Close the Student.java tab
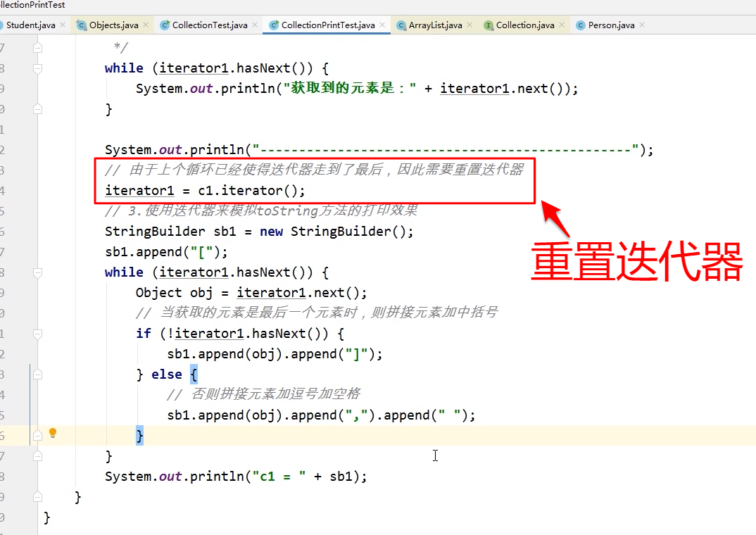 point(63,25)
